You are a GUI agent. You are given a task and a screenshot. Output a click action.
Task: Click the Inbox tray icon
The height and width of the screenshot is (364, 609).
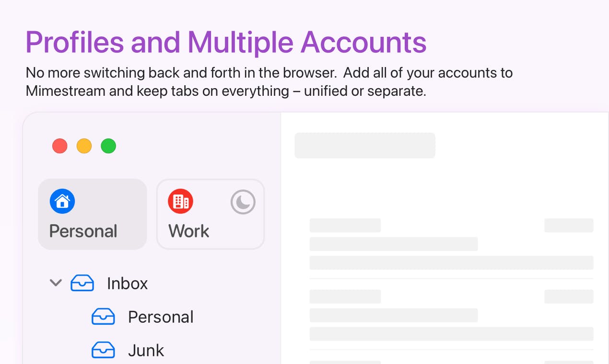tap(82, 283)
